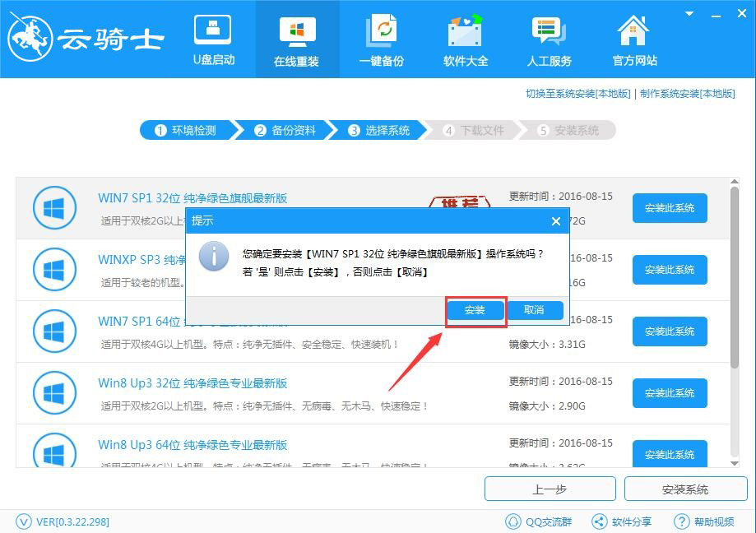Visit the 官方网站 official website

[633, 39]
